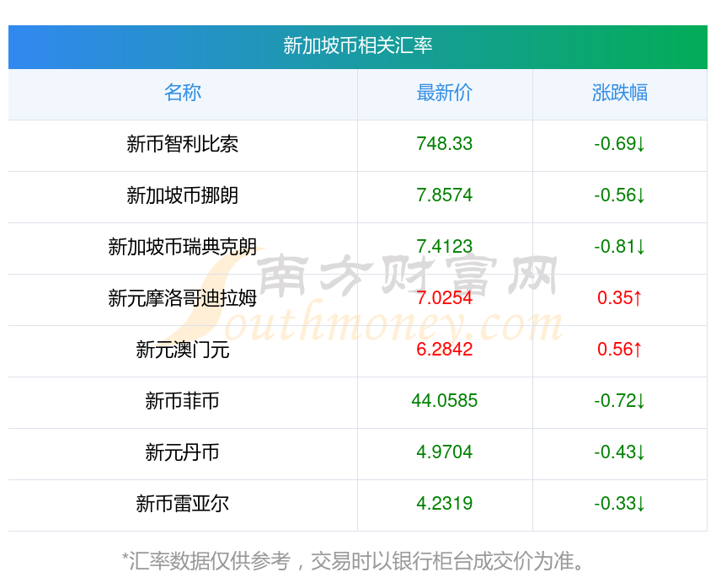Click the change value -0.72↓

pyautogui.click(x=620, y=401)
